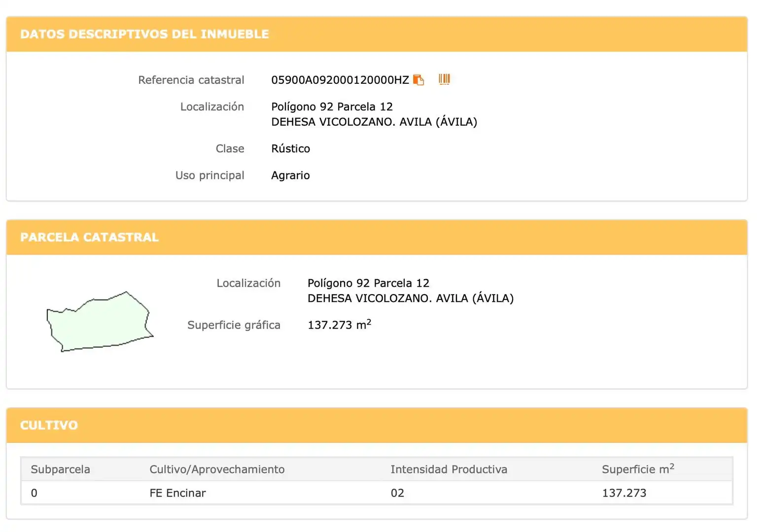Click the 'Cultivo/Aprovechamiento' column header

pyautogui.click(x=217, y=469)
